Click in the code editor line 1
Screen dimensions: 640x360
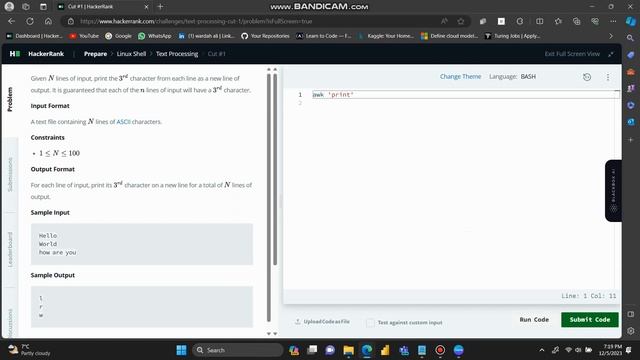[465, 95]
